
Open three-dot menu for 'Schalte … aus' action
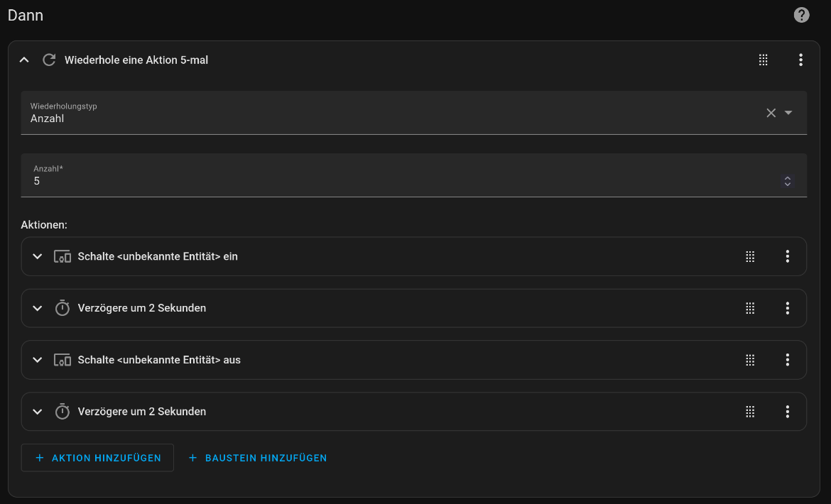point(787,360)
